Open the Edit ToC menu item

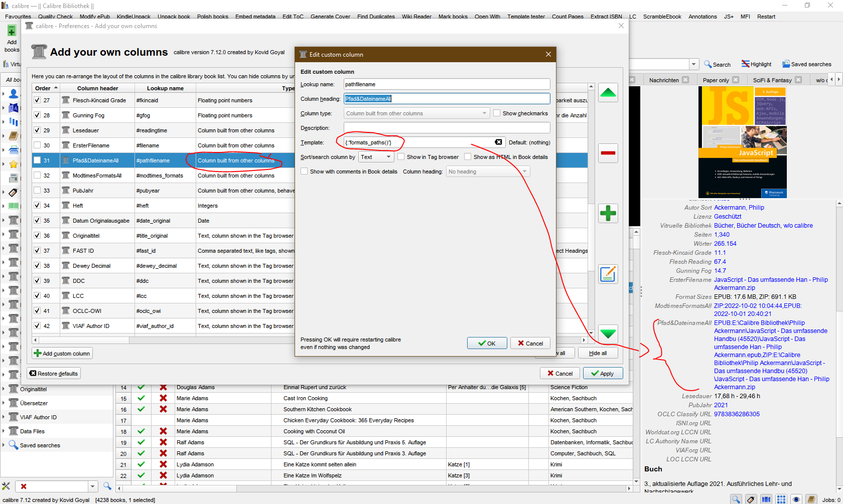pyautogui.click(x=293, y=17)
